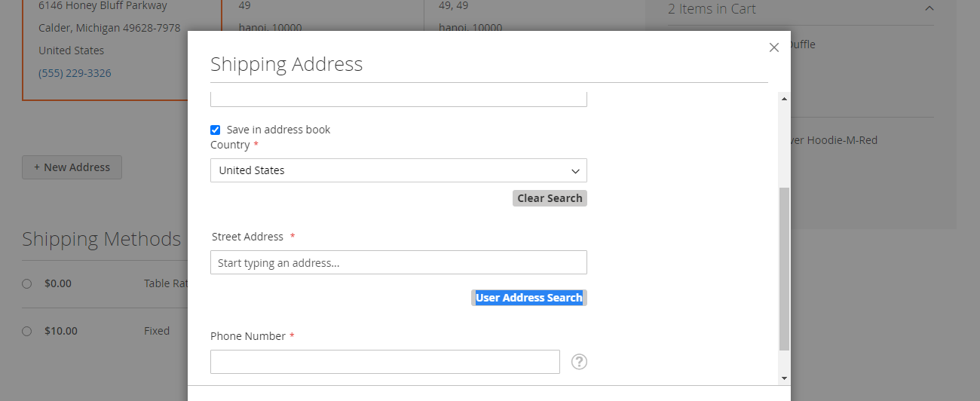The width and height of the screenshot is (980, 401).
Task: Close the Shipping Address modal
Action: [x=773, y=47]
